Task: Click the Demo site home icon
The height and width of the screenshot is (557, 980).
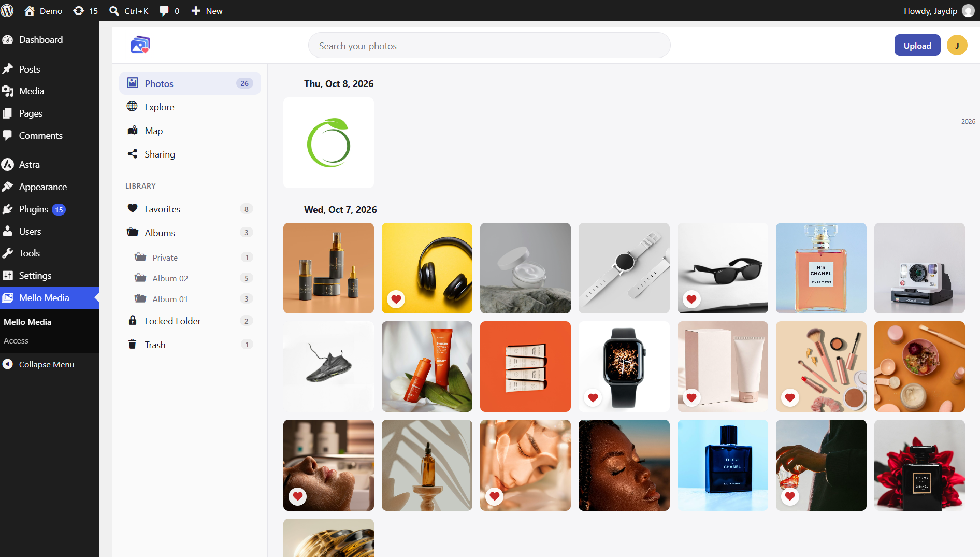Action: coord(30,11)
